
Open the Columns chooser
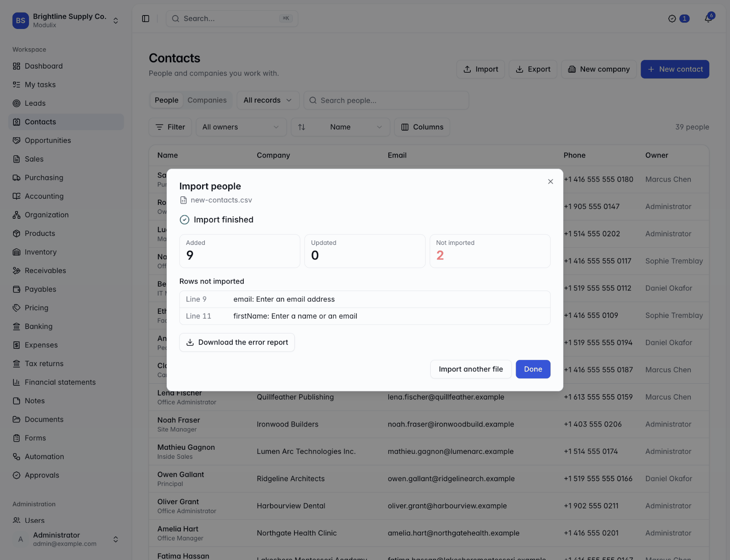(x=422, y=127)
